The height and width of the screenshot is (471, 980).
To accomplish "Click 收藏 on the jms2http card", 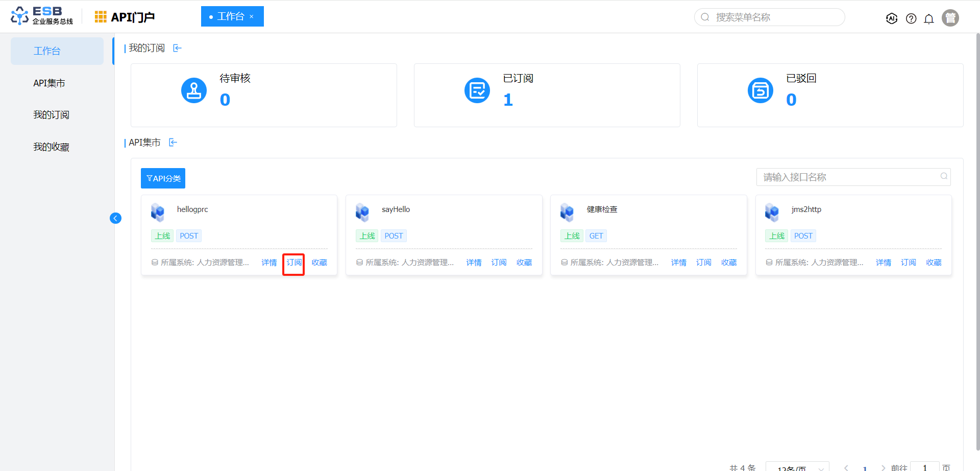I will point(934,263).
